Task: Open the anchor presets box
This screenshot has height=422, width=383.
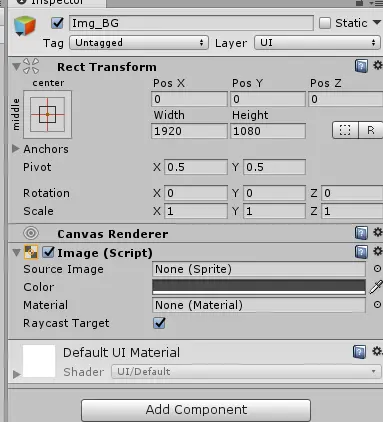Action: pyautogui.click(x=47, y=114)
